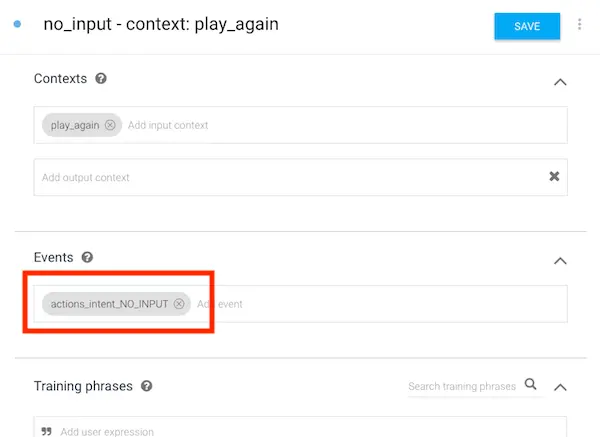This screenshot has width=600, height=437.
Task: Open the Contexts help icon
Action: [101, 78]
